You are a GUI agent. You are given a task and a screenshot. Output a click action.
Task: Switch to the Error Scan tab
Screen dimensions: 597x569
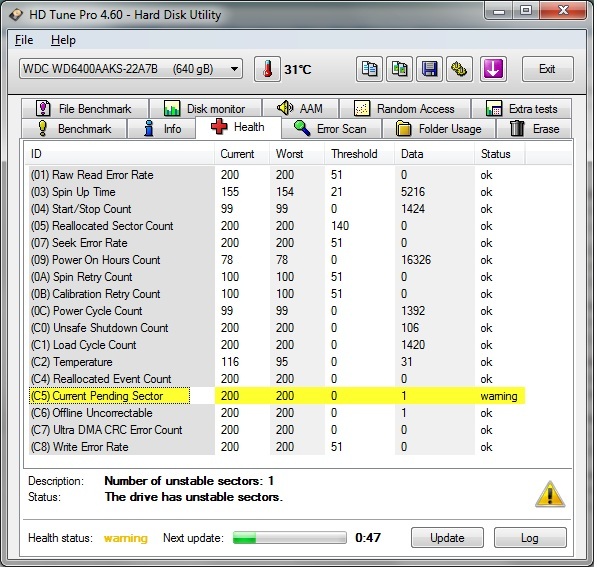click(332, 129)
